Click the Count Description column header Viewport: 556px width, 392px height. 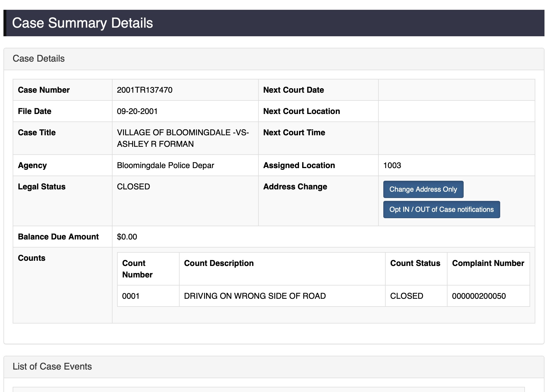pyautogui.click(x=219, y=263)
